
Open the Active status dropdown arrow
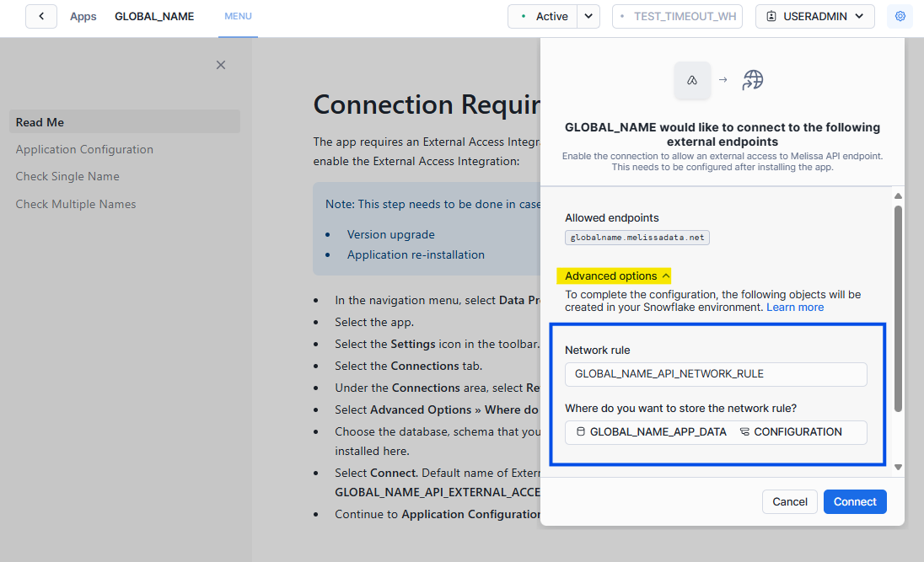[x=588, y=17]
